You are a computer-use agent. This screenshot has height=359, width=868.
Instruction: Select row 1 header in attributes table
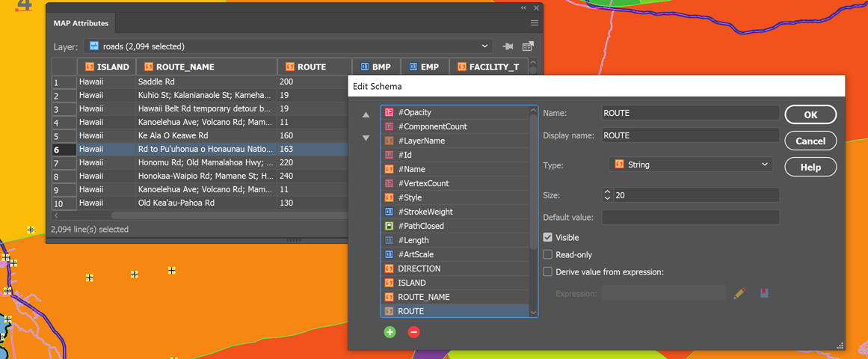point(64,82)
